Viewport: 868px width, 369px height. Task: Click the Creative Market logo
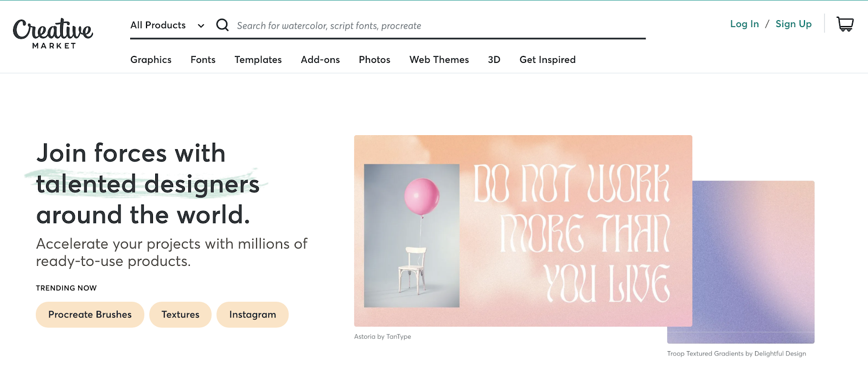coord(53,34)
